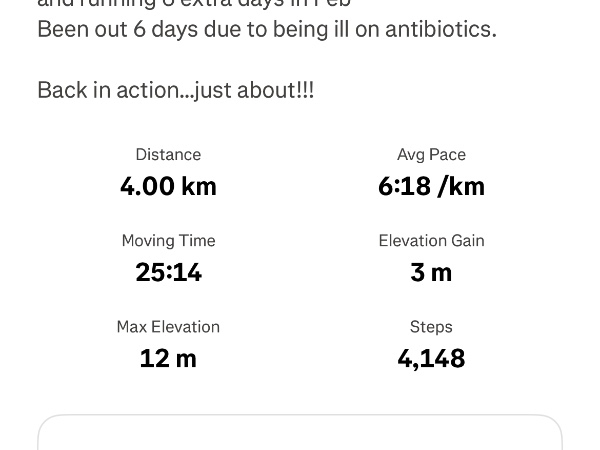Tap the 6:18 /km pace value

coord(431,186)
